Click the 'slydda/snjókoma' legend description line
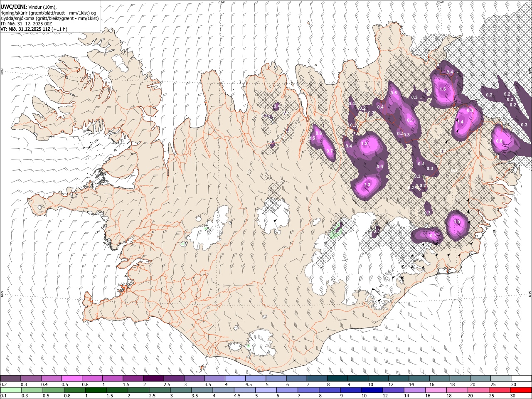 click(49, 18)
